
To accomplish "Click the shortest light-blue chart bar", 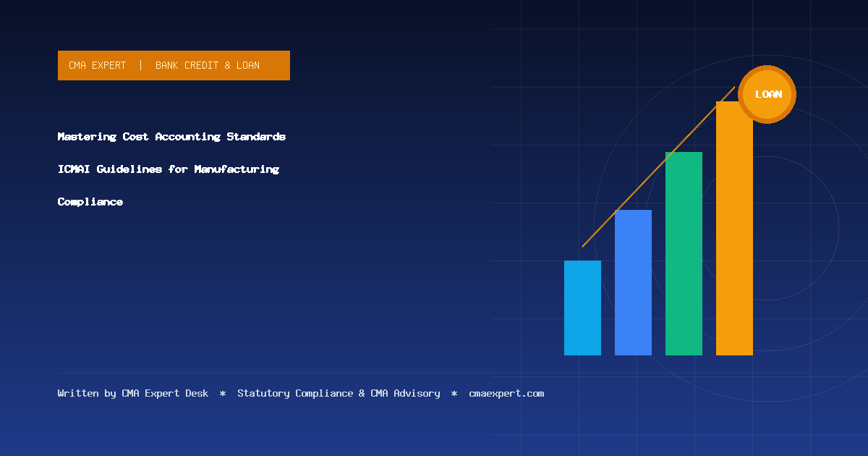I will pos(582,308).
